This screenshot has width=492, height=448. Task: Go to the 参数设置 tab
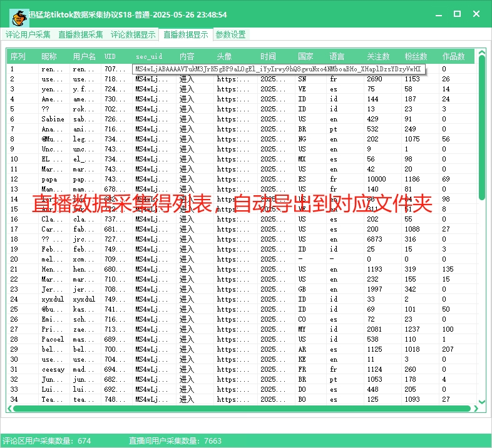click(x=230, y=34)
